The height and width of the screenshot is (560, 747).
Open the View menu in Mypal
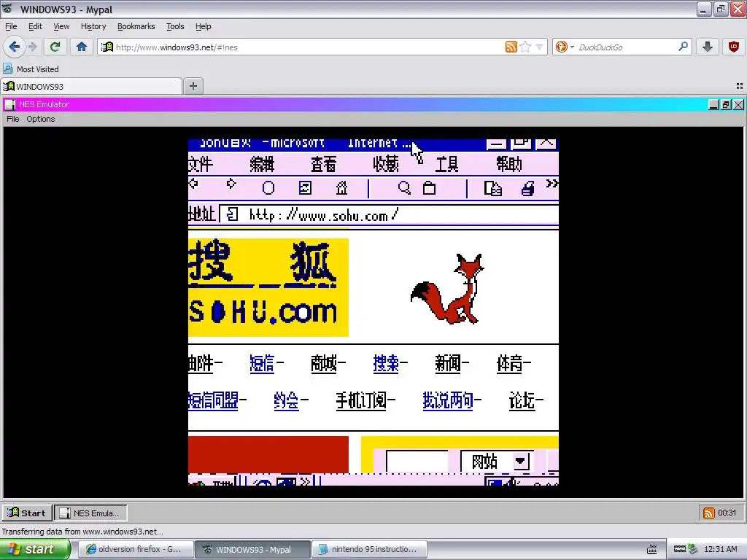pos(61,26)
